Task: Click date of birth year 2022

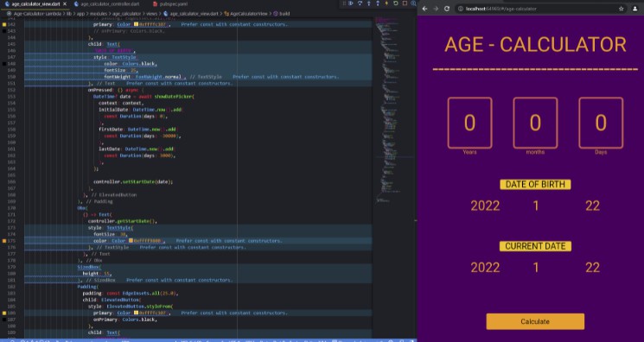Action: pyautogui.click(x=485, y=206)
